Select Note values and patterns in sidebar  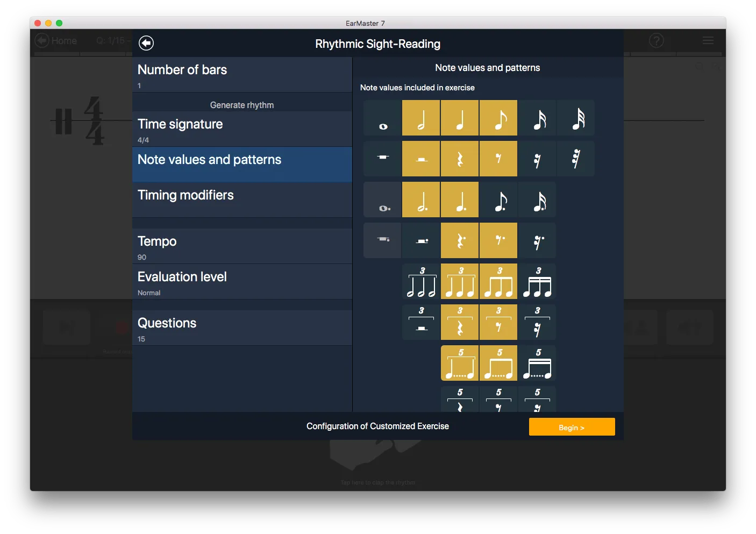pyautogui.click(x=242, y=161)
